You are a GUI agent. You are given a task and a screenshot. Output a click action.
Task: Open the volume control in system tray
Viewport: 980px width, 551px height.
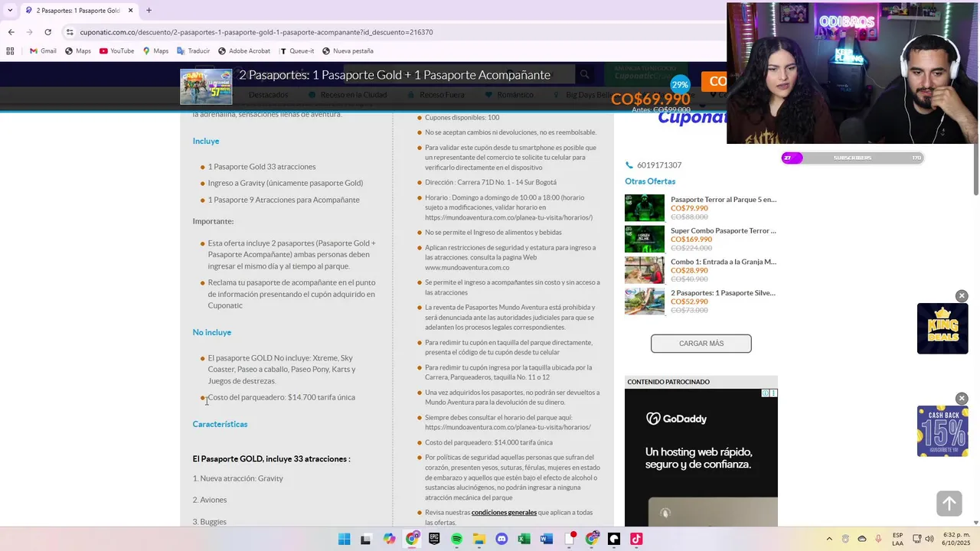pyautogui.click(x=929, y=539)
